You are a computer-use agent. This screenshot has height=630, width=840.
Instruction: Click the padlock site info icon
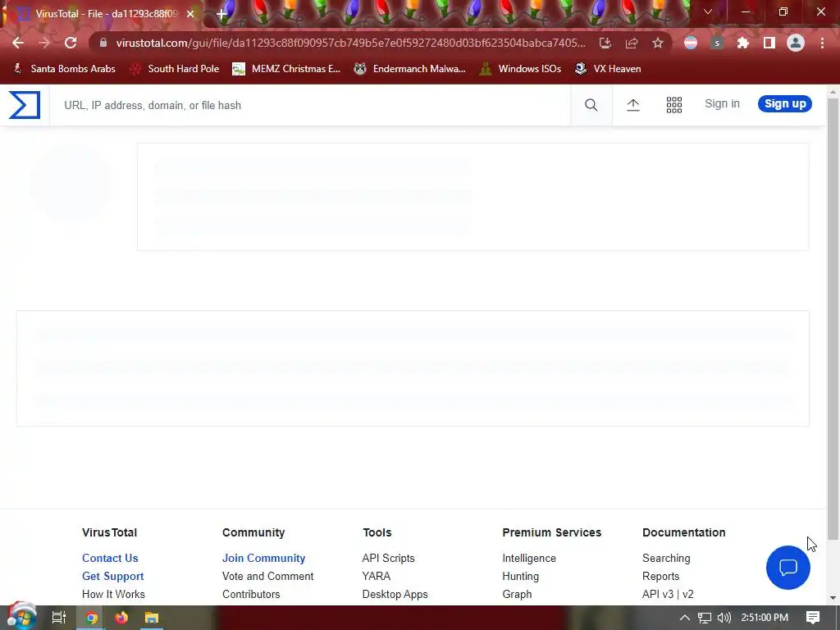click(x=103, y=43)
